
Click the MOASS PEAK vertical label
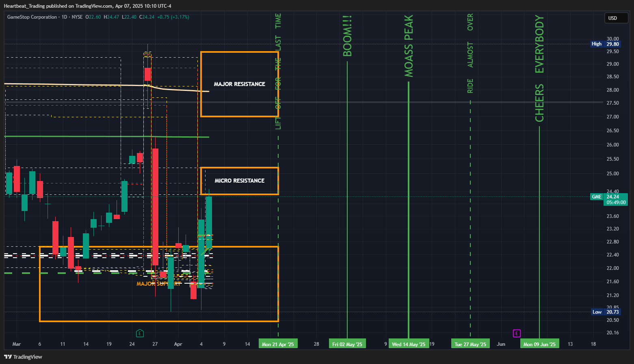tap(409, 46)
